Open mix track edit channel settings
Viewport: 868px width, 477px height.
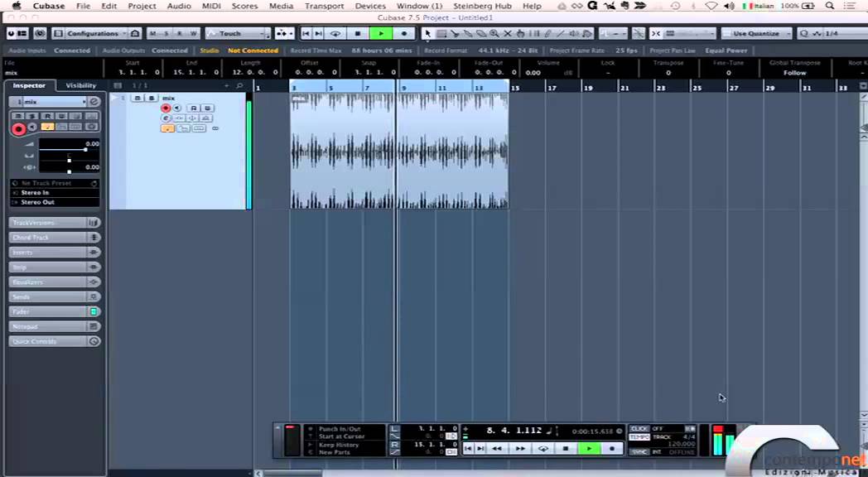click(x=165, y=118)
